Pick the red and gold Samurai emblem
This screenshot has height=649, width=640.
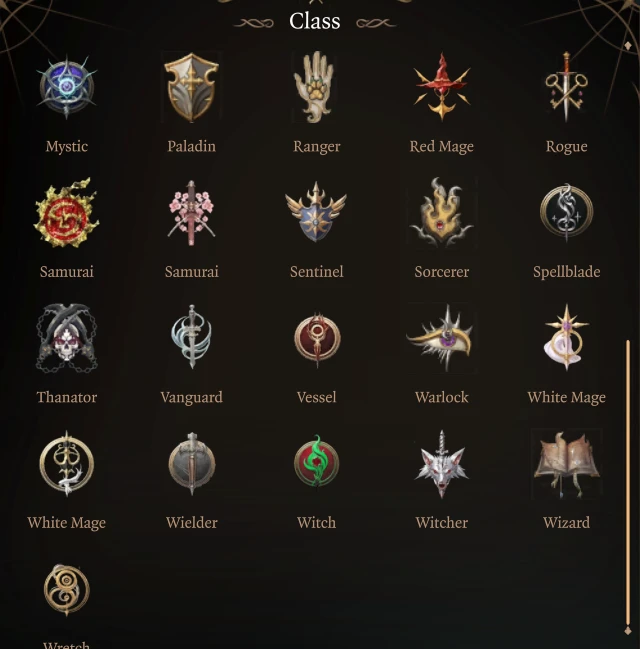pyautogui.click(x=66, y=213)
